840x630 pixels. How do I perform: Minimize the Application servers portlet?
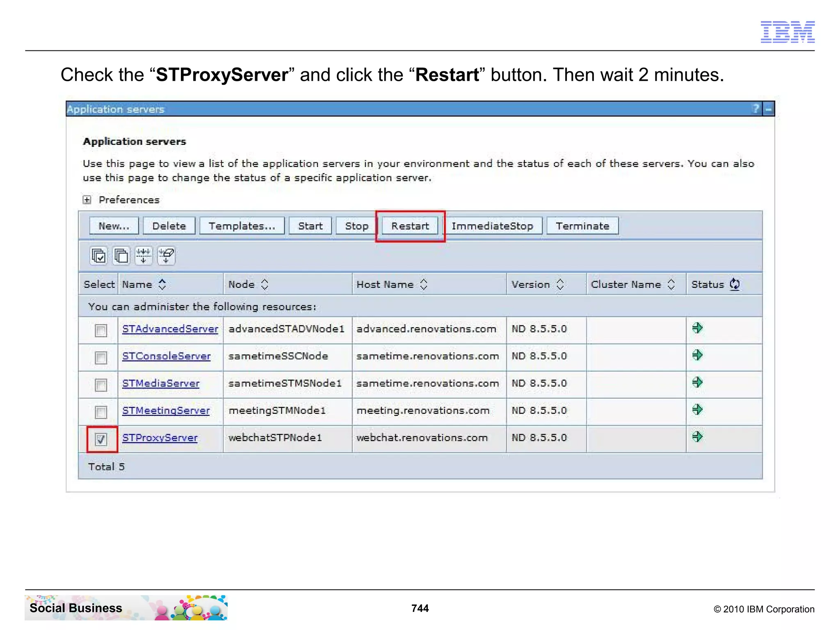[x=768, y=109]
